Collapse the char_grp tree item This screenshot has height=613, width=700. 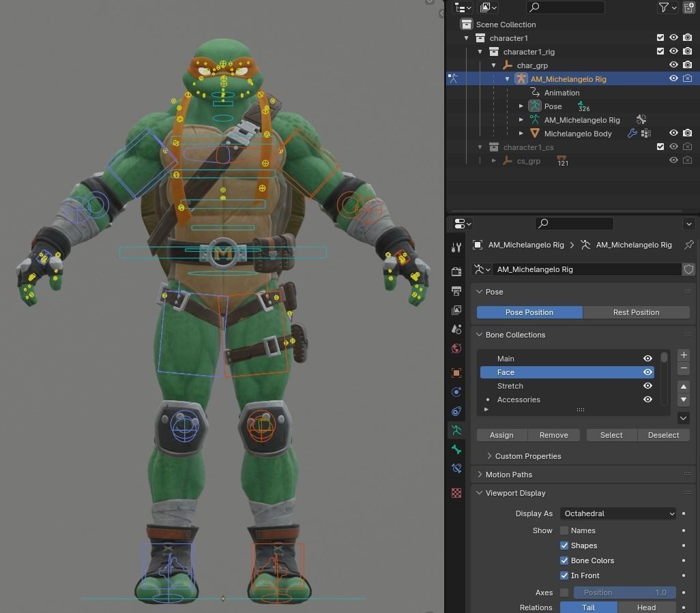[494, 65]
